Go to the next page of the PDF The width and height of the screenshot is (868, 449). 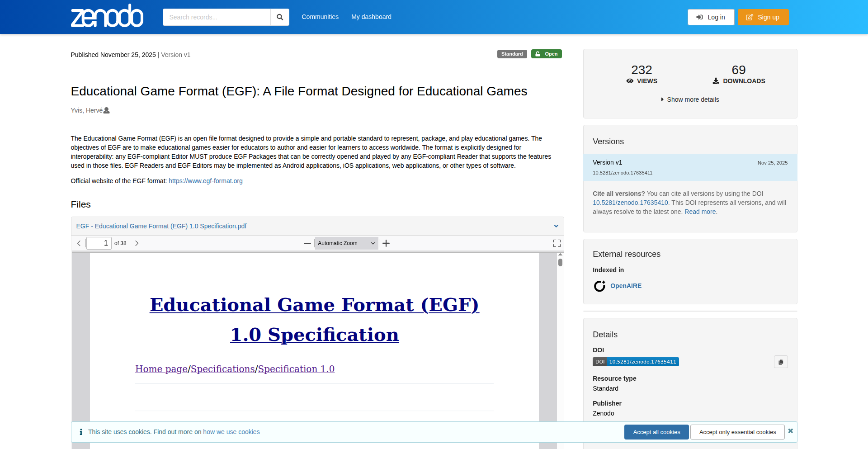(137, 243)
